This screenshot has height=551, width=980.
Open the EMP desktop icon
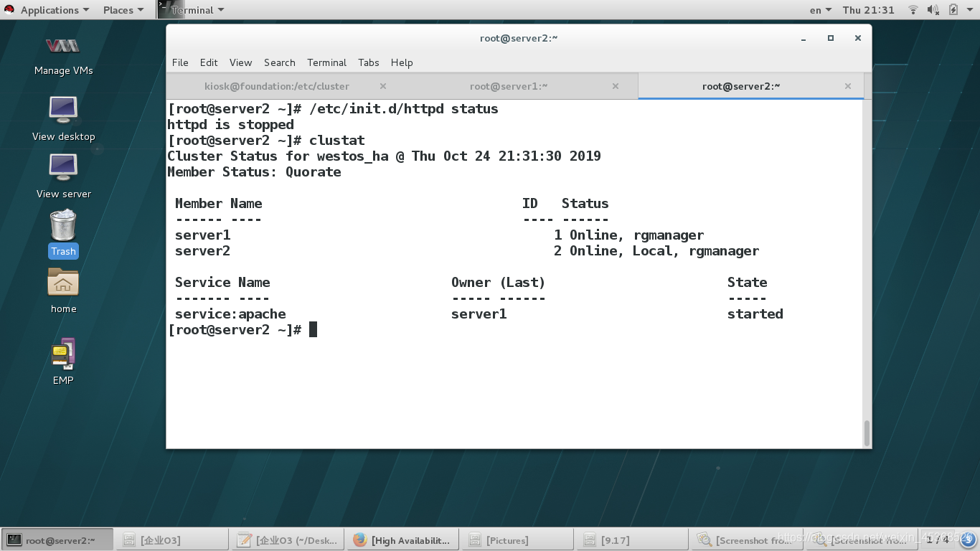(x=63, y=362)
